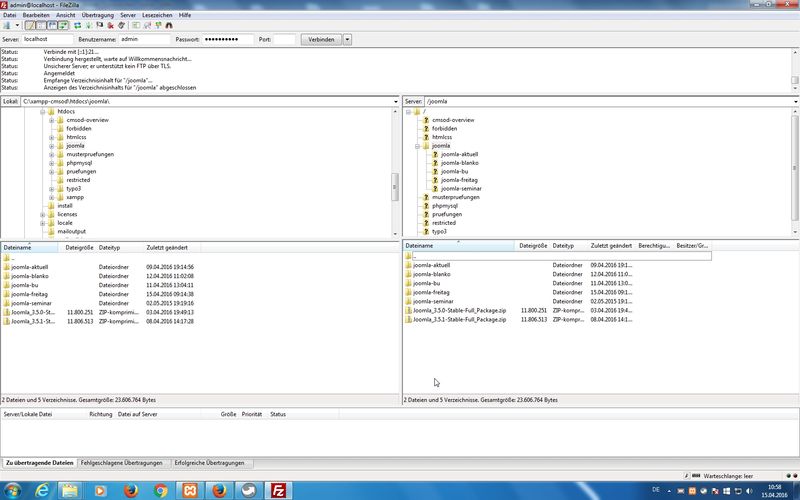The width and height of the screenshot is (800, 500).
Task: Open the quick connect history dropdown arrow
Action: 347,39
